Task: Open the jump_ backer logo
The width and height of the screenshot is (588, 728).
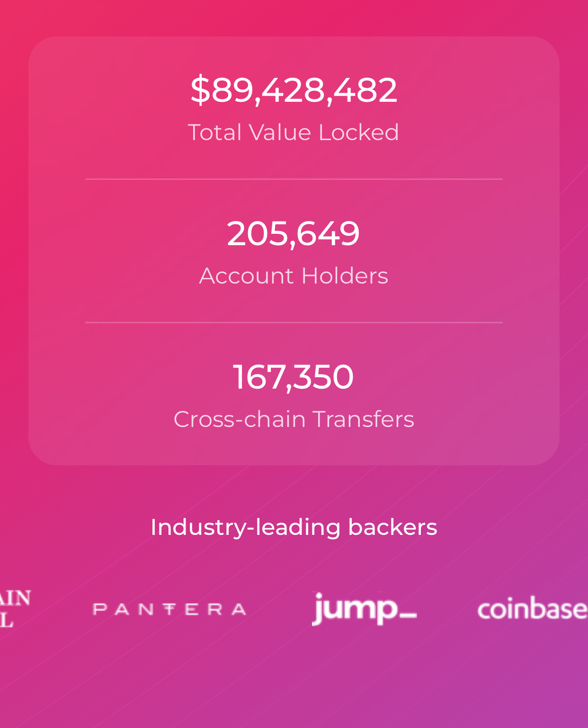Action: click(364, 609)
